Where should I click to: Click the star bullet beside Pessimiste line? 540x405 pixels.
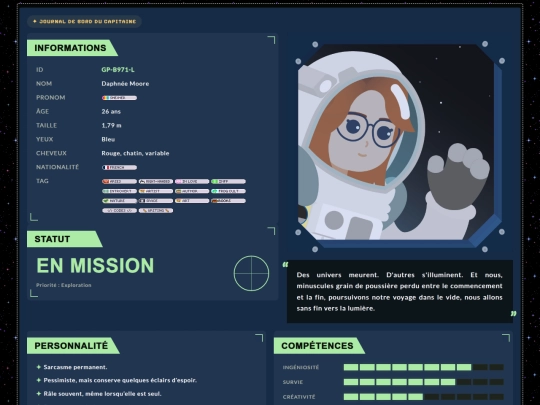39,380
